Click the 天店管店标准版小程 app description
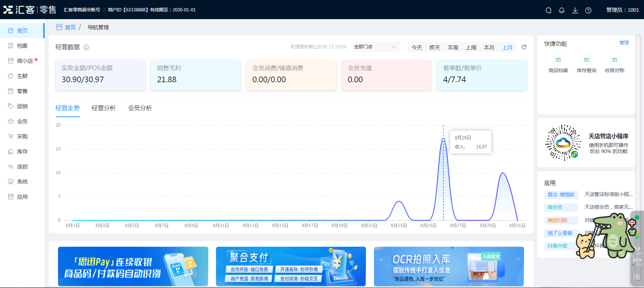The width and height of the screenshot is (644, 288). coord(608,194)
